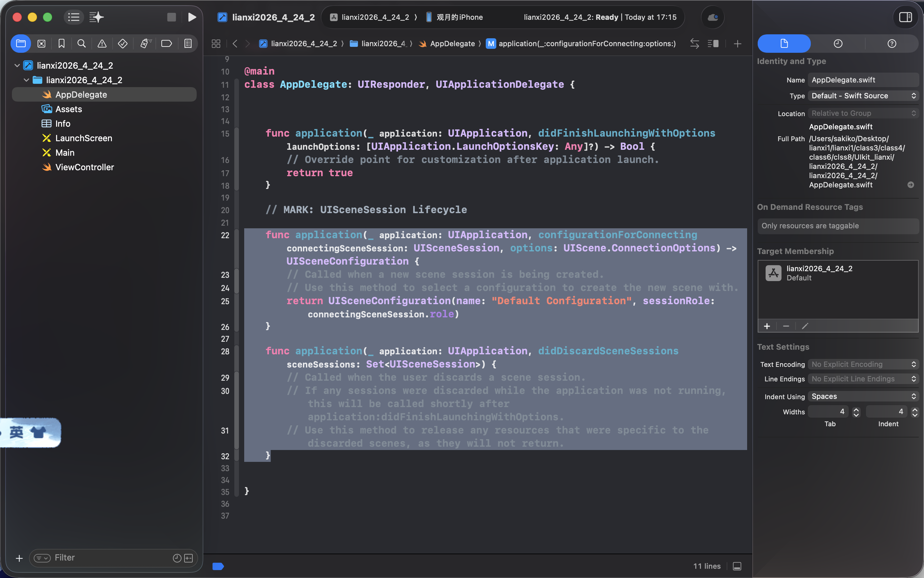The image size is (924, 578).
Task: Collapse the lianxi2026_4_24_2 project root
Action: (x=17, y=65)
